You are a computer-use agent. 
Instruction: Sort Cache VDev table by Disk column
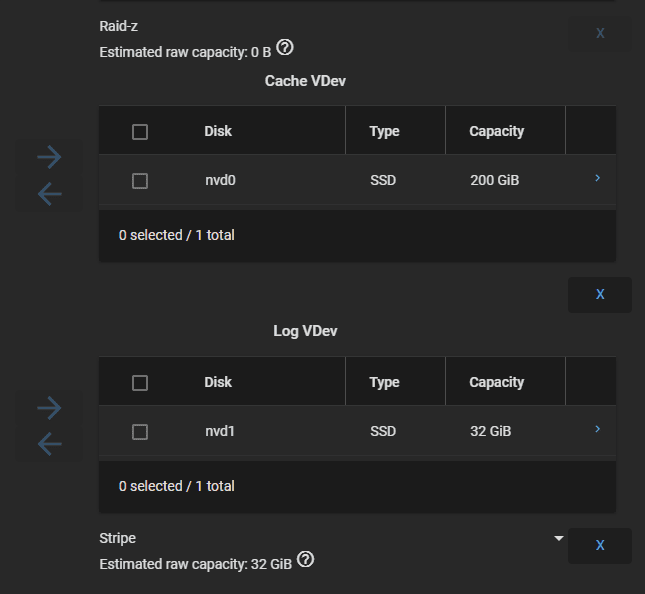[218, 131]
